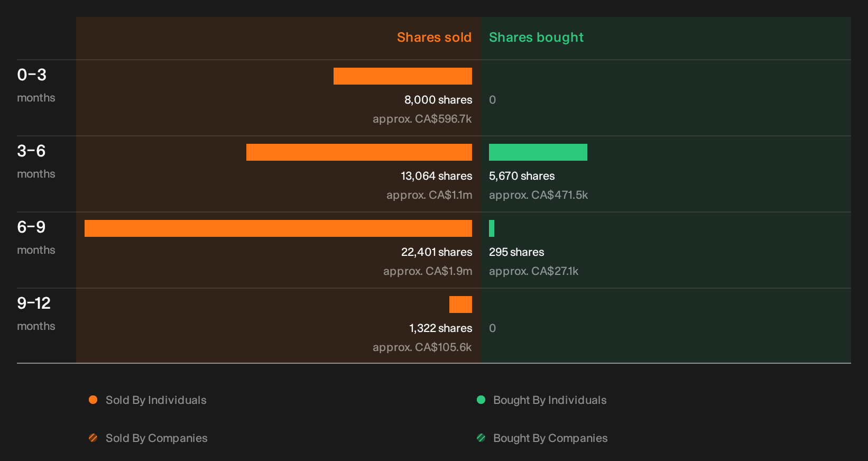Click the Bought By Companies legend label

point(550,438)
